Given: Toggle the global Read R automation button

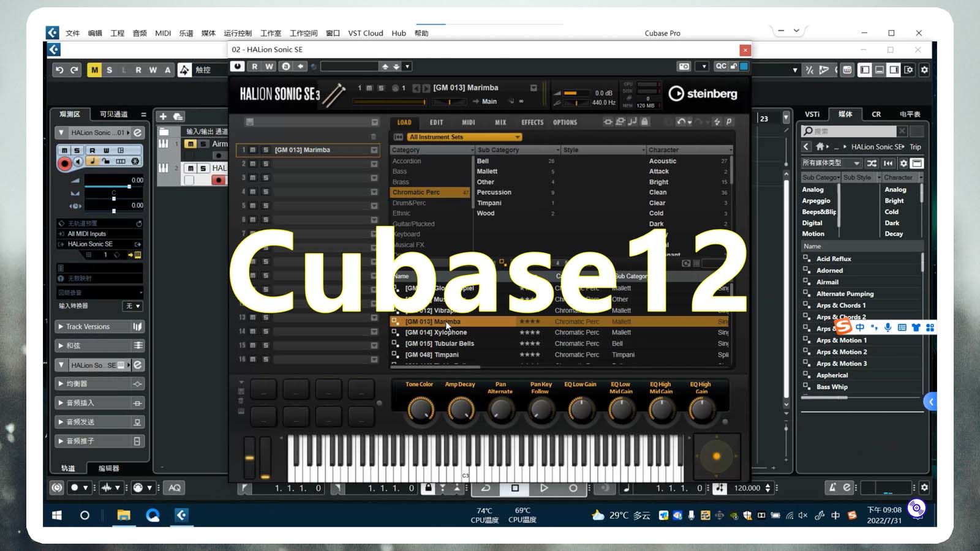Looking at the screenshot, I should click(138, 70).
